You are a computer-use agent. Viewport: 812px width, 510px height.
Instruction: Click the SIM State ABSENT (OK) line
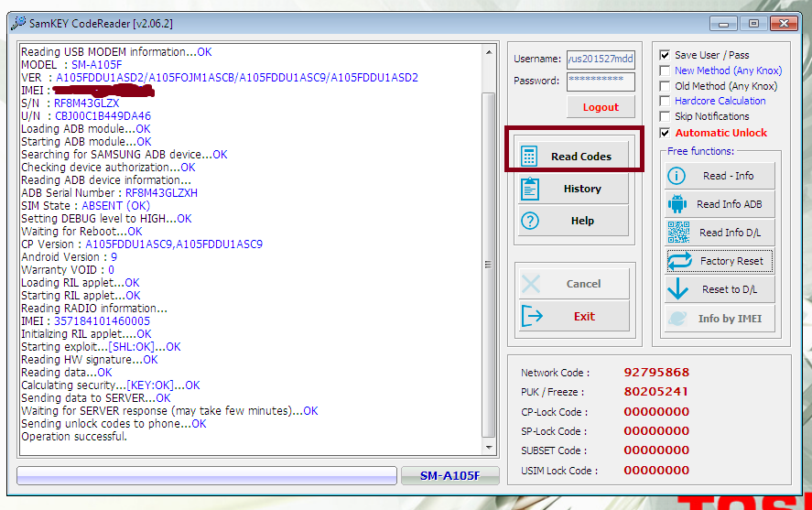point(85,206)
